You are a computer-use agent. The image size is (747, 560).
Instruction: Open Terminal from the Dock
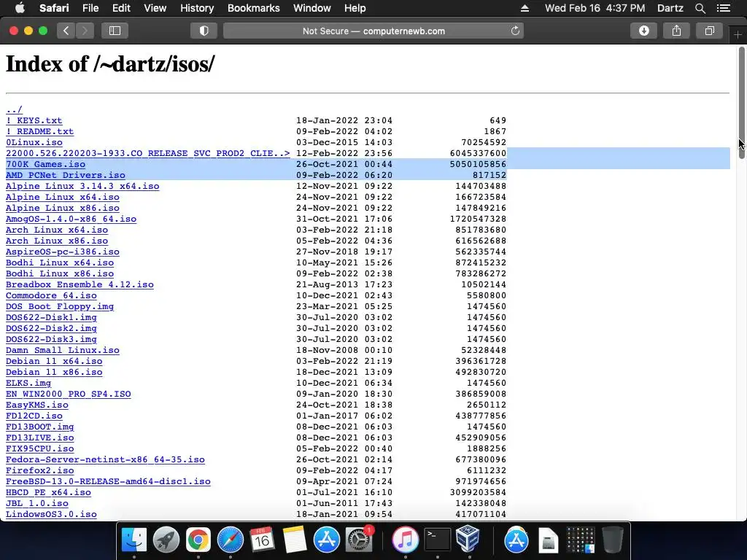coord(437,540)
